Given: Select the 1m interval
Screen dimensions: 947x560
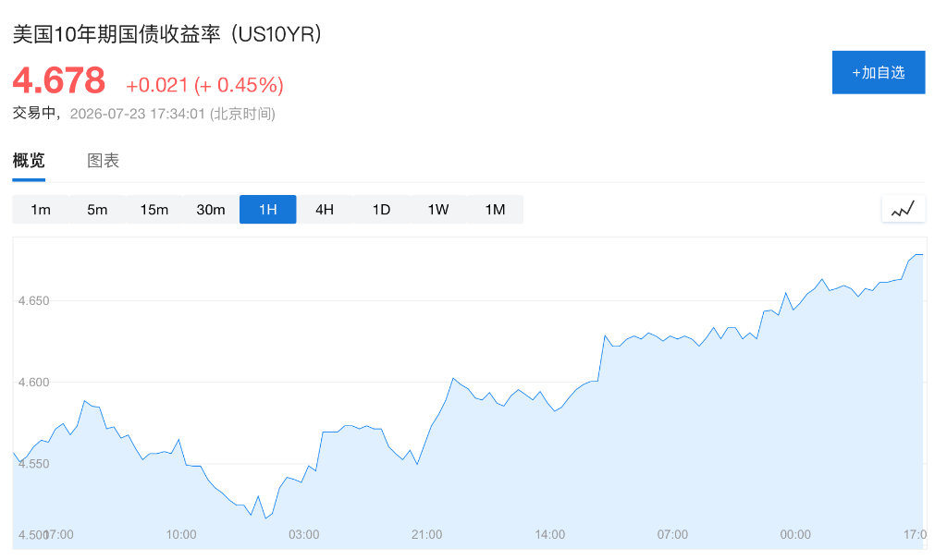Looking at the screenshot, I should [x=41, y=210].
